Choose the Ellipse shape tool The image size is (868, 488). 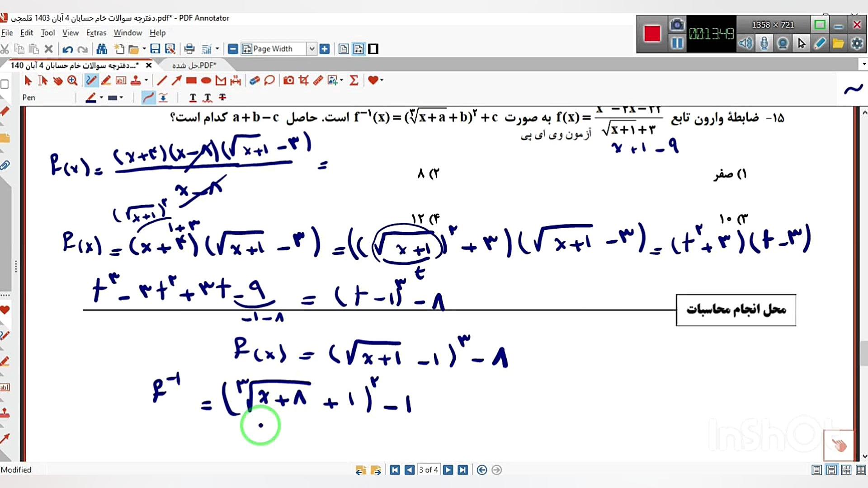(x=206, y=80)
